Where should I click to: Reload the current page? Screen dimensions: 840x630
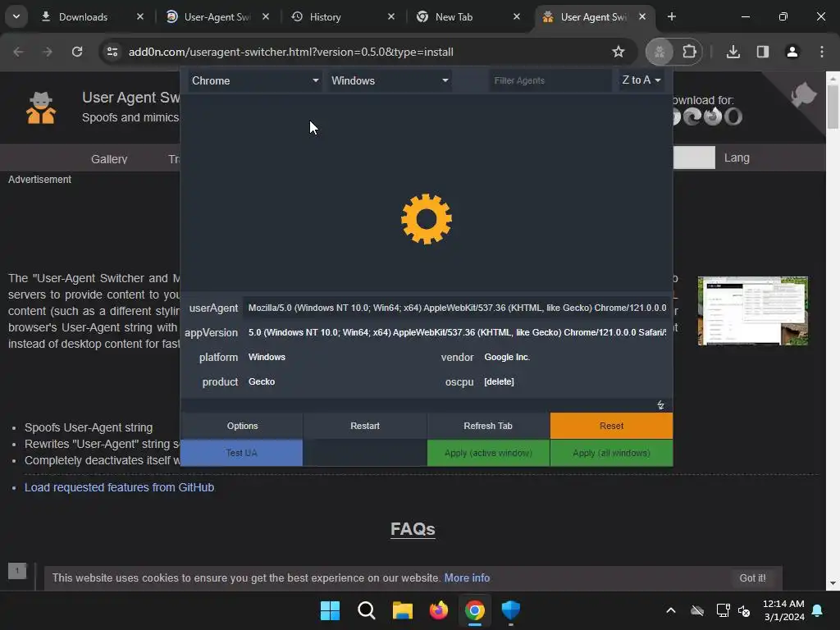click(x=77, y=52)
